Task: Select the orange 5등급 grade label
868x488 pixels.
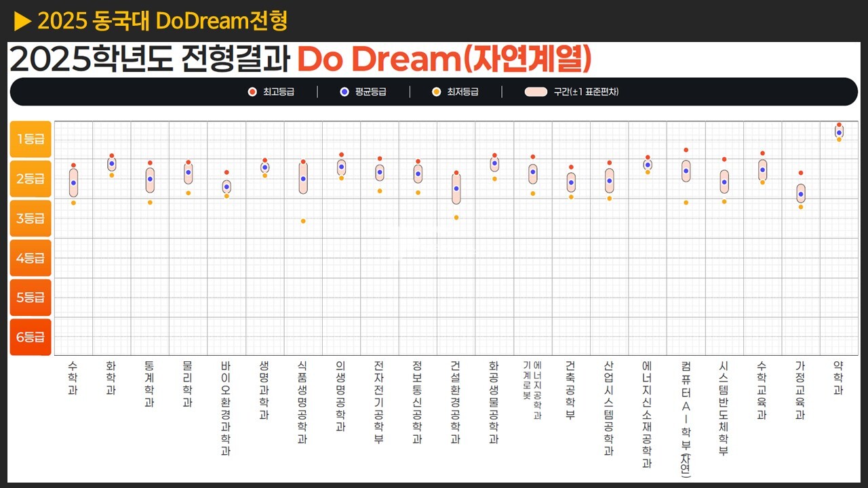Action: click(31, 297)
